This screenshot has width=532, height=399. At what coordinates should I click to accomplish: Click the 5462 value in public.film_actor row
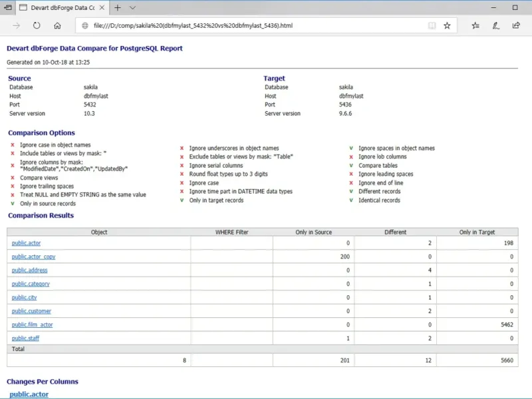507,325
